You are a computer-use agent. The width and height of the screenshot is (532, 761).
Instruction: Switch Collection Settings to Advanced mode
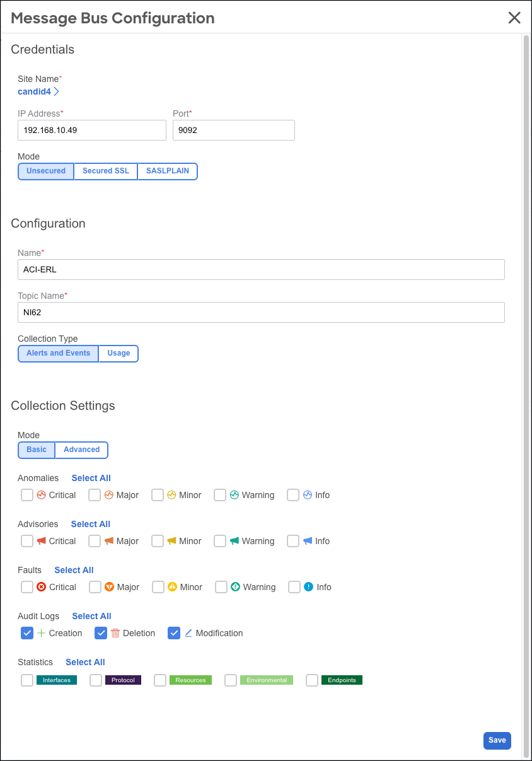click(81, 450)
